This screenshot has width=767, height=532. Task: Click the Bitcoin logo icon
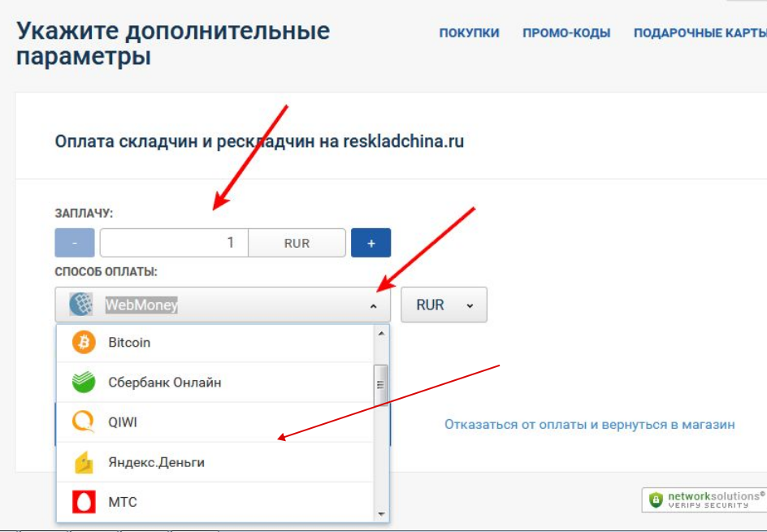(84, 343)
